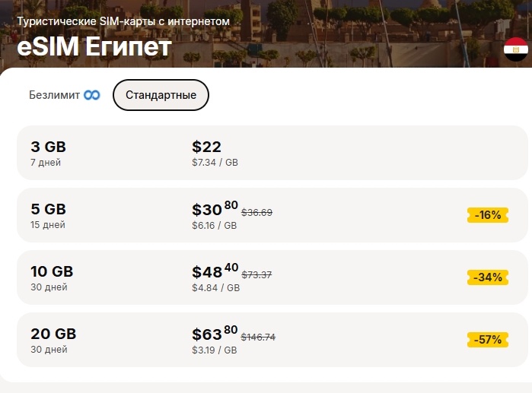Viewport: 532px width, 393px height.
Task: Click the eSIM Египет heading
Action: pos(94,46)
